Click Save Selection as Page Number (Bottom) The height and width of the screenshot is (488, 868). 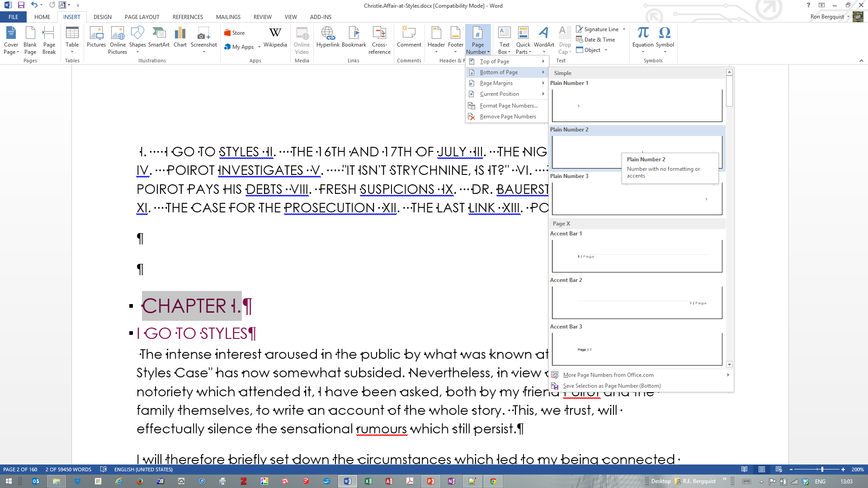click(611, 386)
